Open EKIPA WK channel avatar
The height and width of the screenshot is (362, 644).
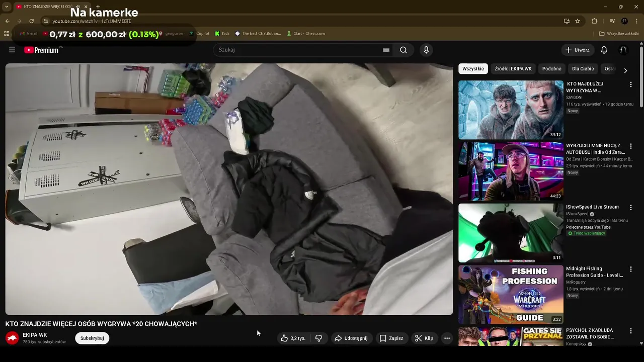[12, 338]
